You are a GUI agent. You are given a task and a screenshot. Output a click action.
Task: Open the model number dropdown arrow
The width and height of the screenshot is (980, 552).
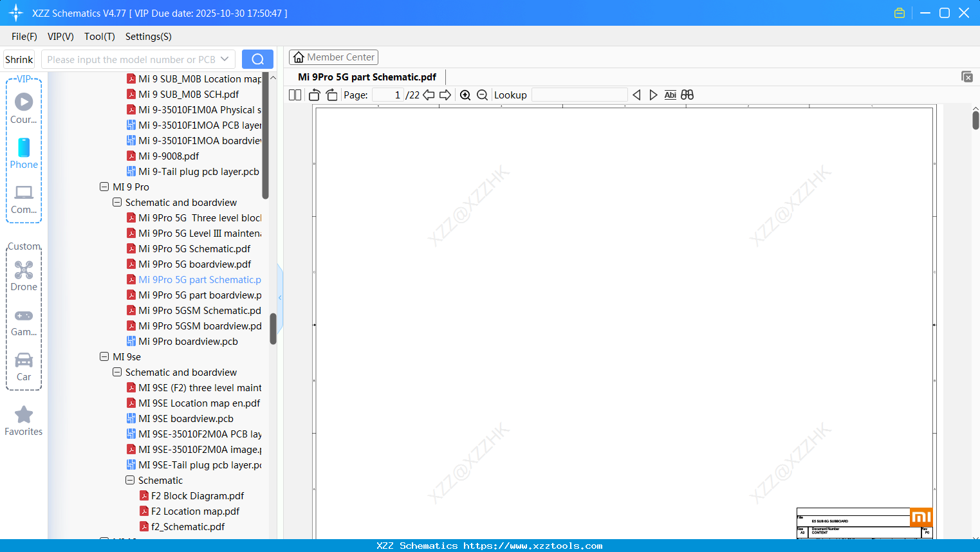tap(225, 59)
